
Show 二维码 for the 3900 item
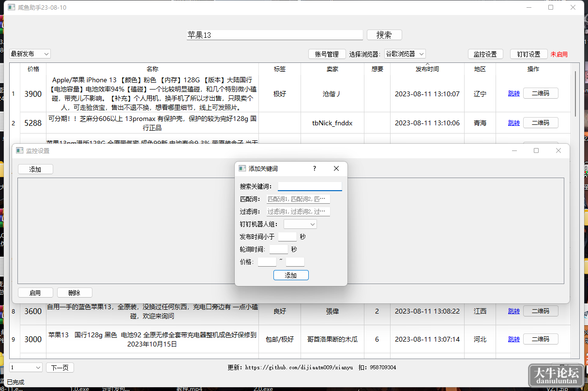[x=541, y=93]
